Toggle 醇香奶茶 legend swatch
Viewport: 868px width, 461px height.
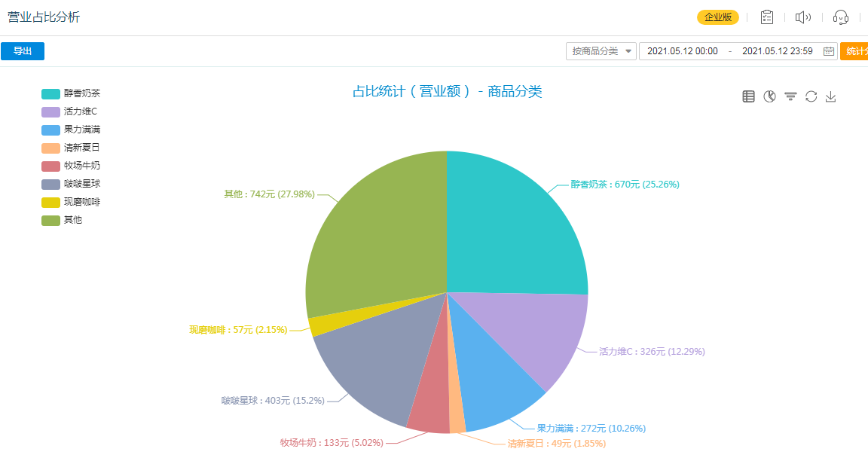coord(50,93)
